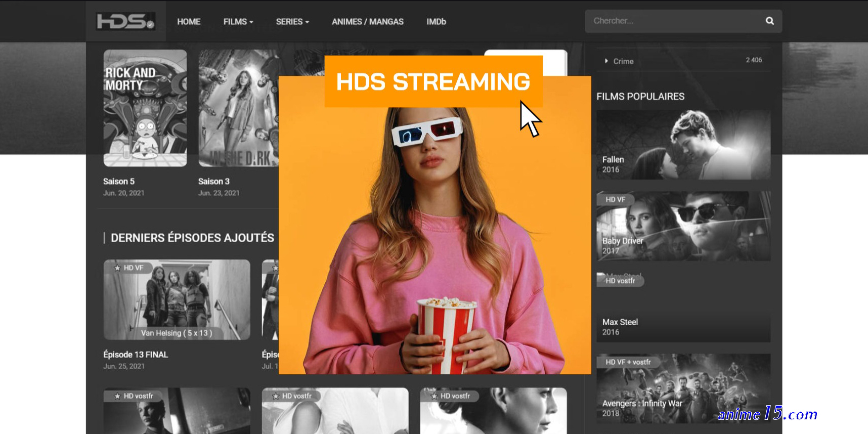Click the HD vostfr badge on Max Steel

[x=620, y=281]
